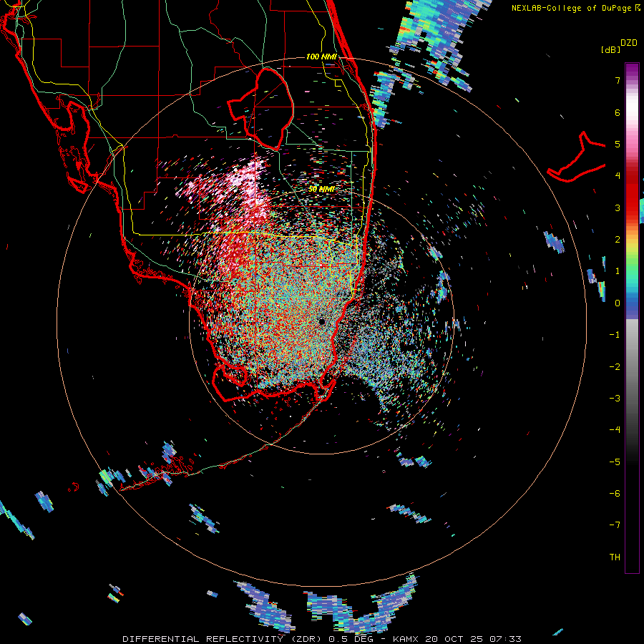Click the 0 tick label on color scale

coord(618,303)
